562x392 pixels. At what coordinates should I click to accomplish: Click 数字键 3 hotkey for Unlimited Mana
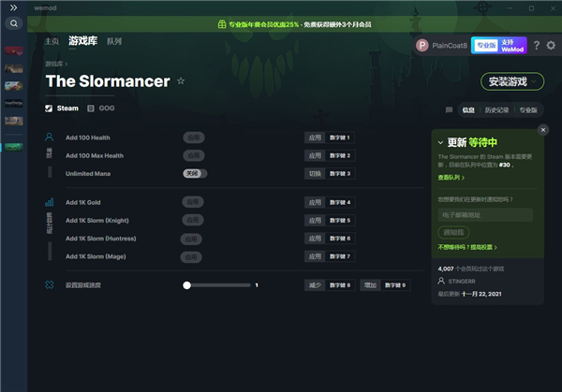pyautogui.click(x=340, y=174)
